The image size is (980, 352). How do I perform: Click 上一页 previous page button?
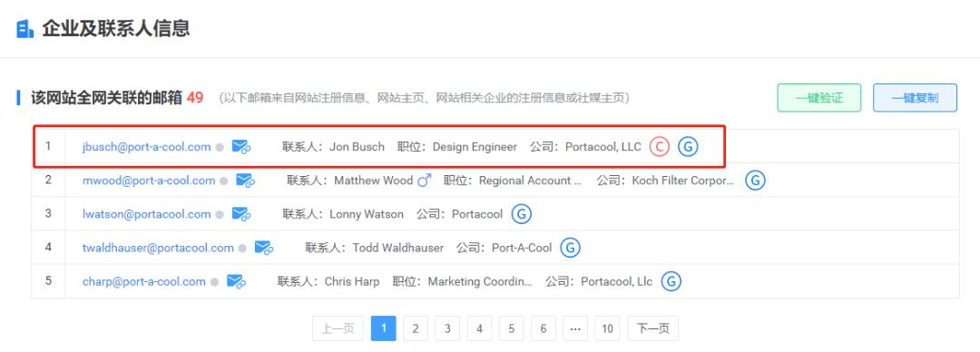pos(338,328)
